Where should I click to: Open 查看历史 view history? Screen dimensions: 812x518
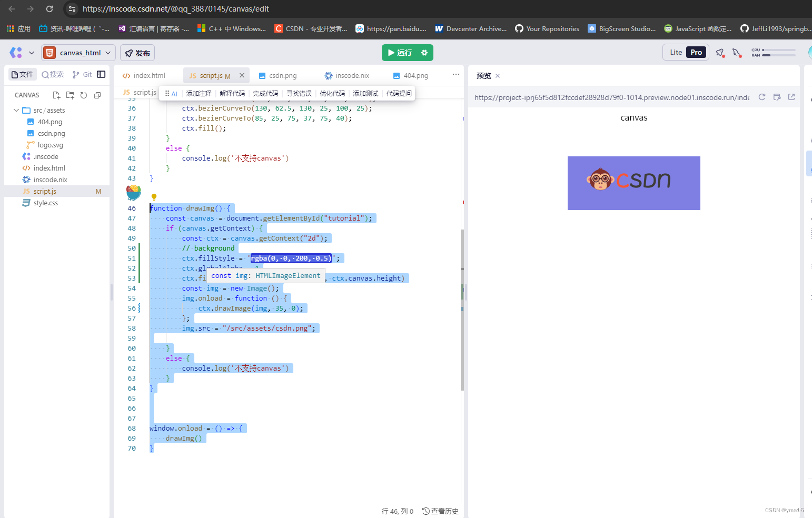[x=440, y=511]
